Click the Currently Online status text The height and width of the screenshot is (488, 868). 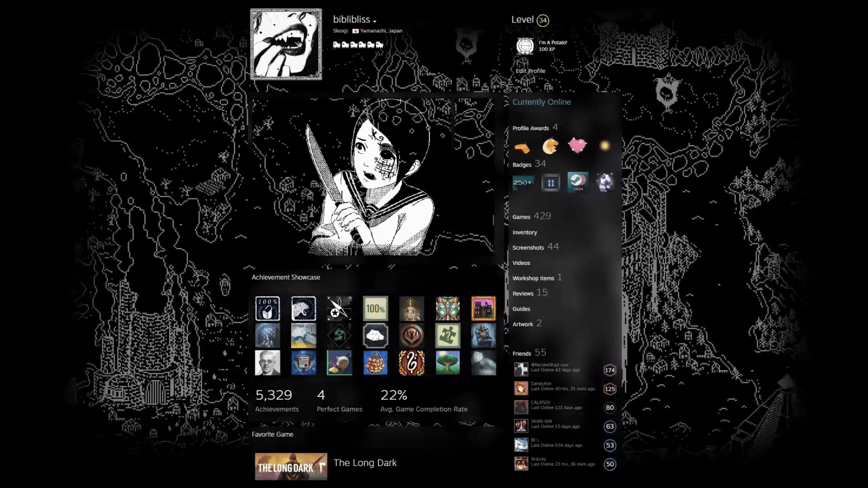pos(541,102)
